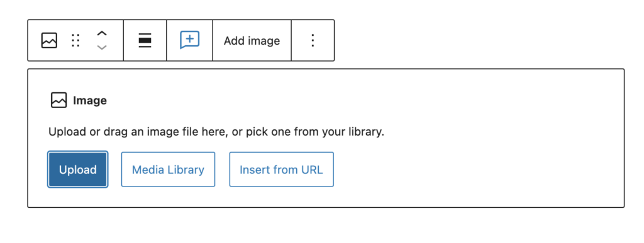Click the bottom border of the Image placeholder

[x=326, y=207]
